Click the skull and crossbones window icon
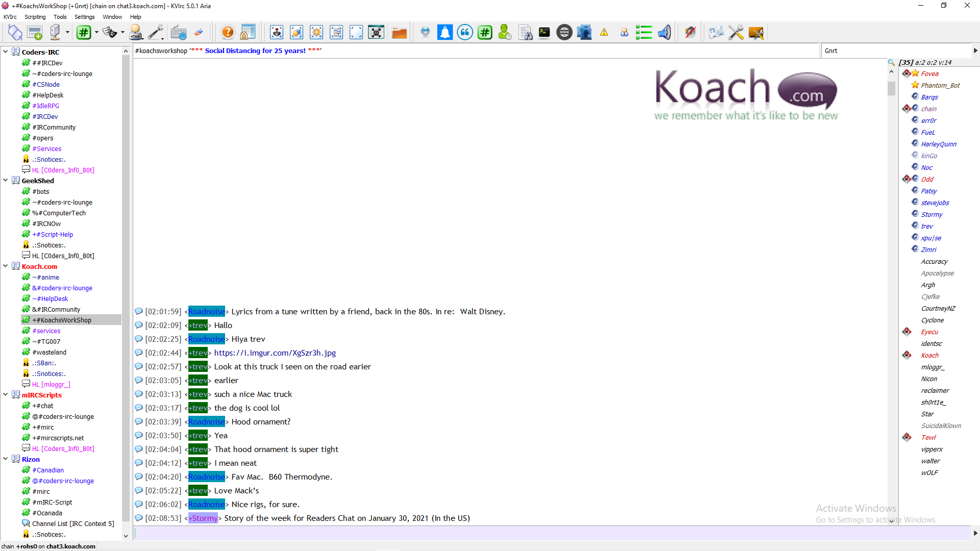This screenshot has height=551, width=980. click(376, 33)
